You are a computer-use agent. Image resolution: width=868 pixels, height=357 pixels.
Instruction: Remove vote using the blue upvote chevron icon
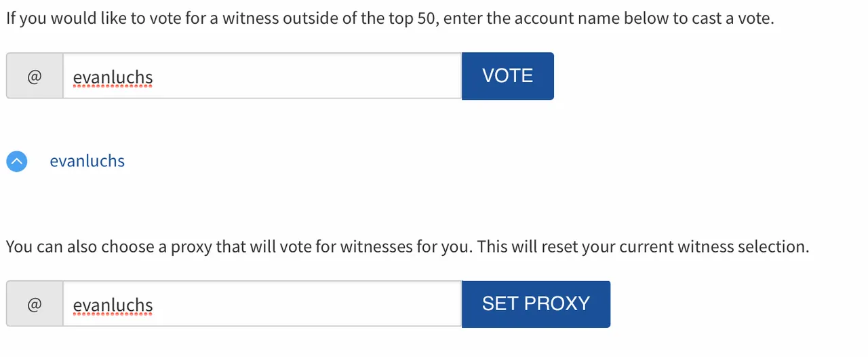click(17, 162)
